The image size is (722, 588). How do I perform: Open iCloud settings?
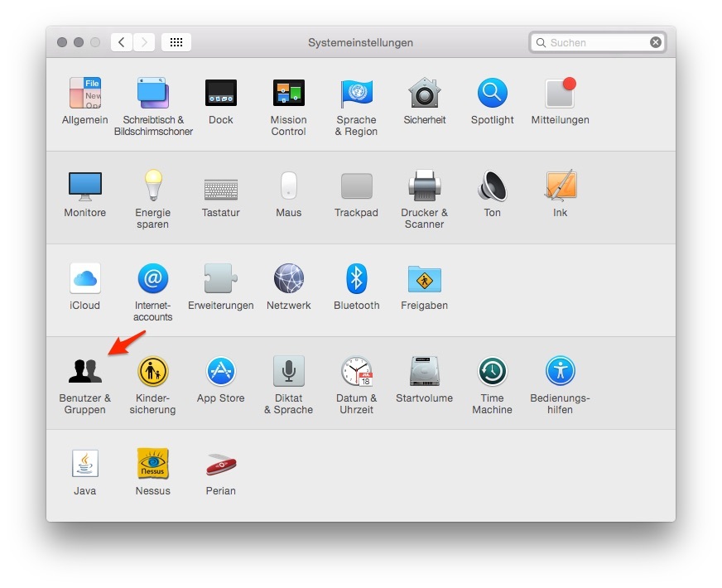pyautogui.click(x=84, y=279)
